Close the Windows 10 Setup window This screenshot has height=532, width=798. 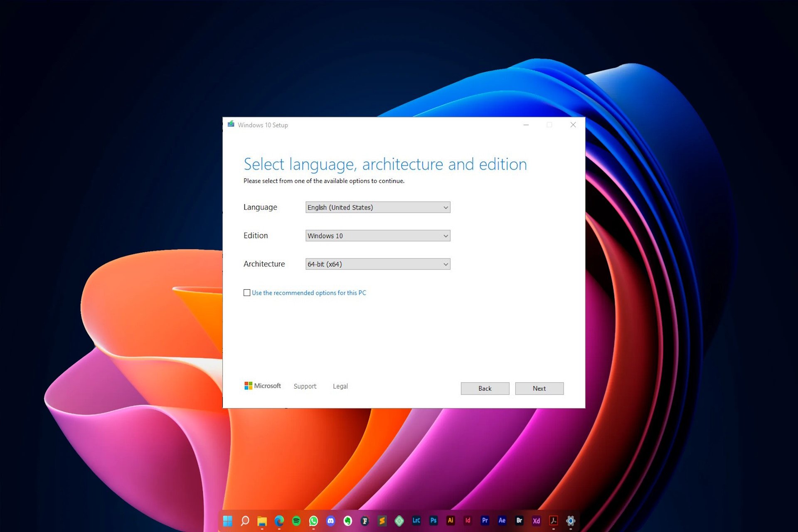tap(573, 125)
